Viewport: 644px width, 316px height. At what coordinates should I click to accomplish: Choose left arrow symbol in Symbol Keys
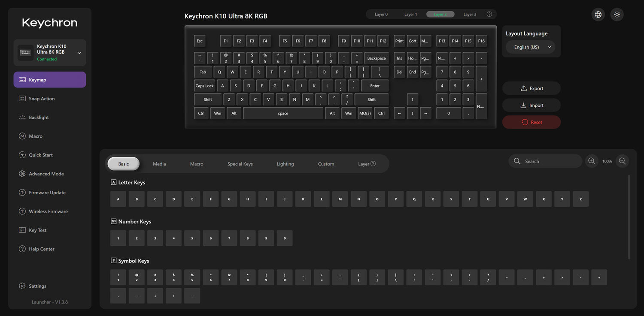click(137, 296)
